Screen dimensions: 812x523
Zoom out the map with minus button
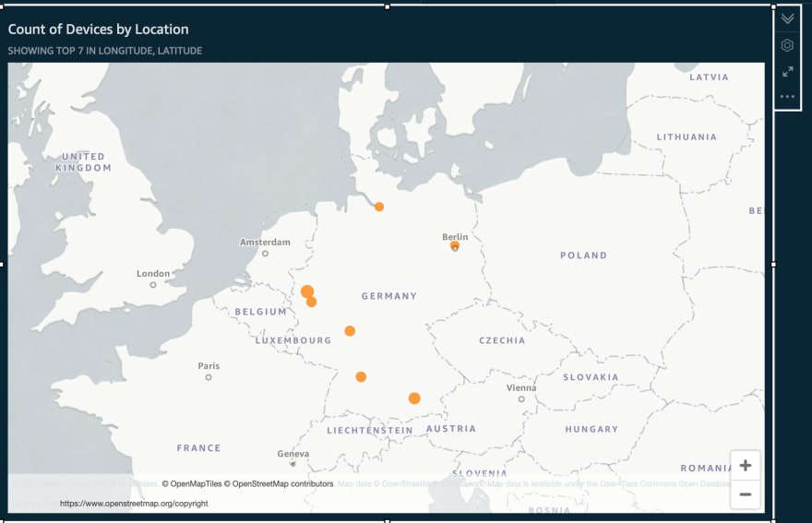(746, 494)
